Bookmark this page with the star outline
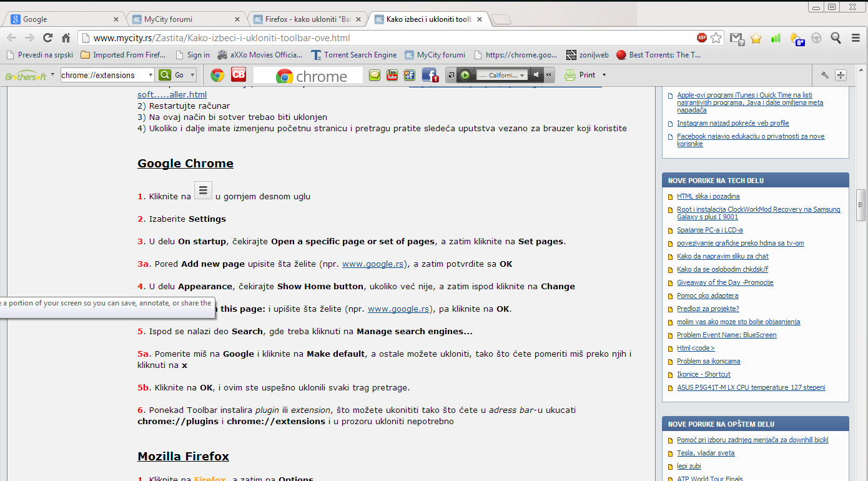The width and height of the screenshot is (868, 481). point(716,38)
